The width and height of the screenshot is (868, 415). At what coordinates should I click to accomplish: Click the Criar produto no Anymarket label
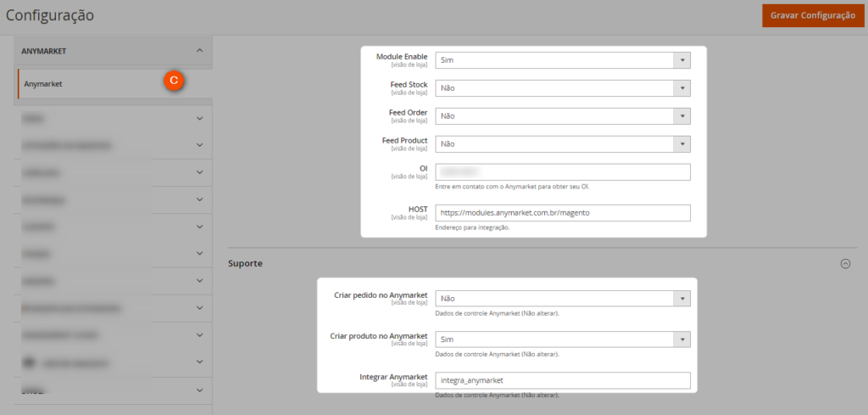(379, 336)
